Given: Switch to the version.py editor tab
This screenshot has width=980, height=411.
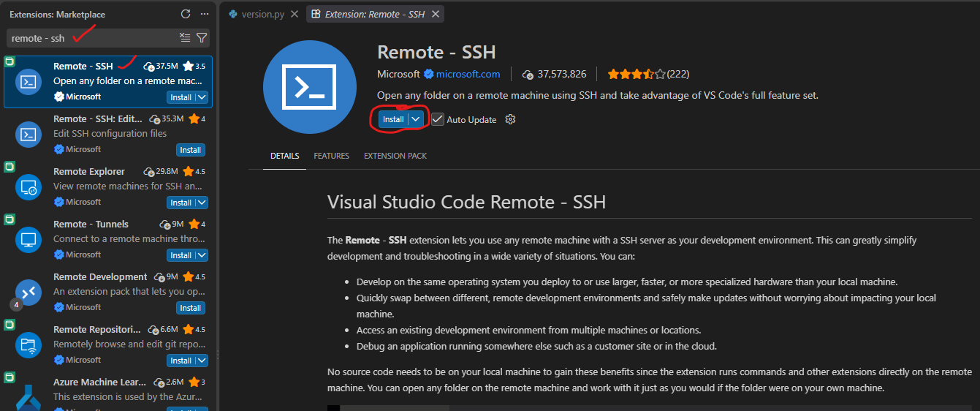Looking at the screenshot, I should point(262,14).
